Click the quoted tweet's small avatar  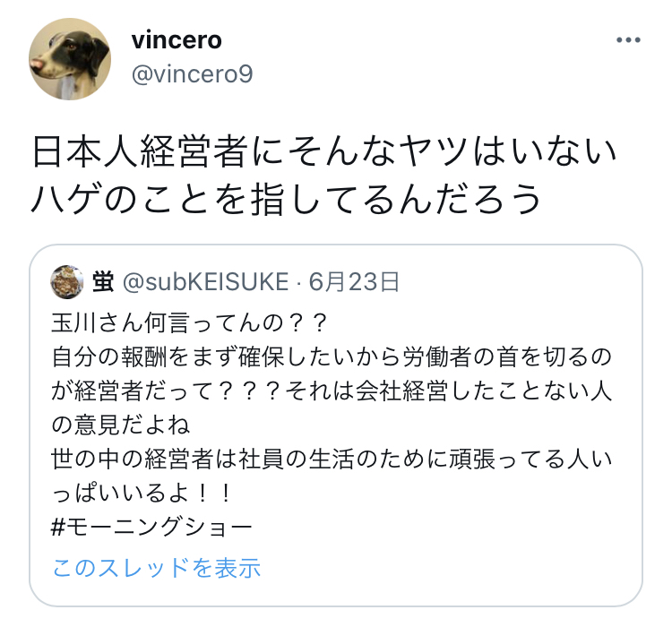[x=67, y=281]
